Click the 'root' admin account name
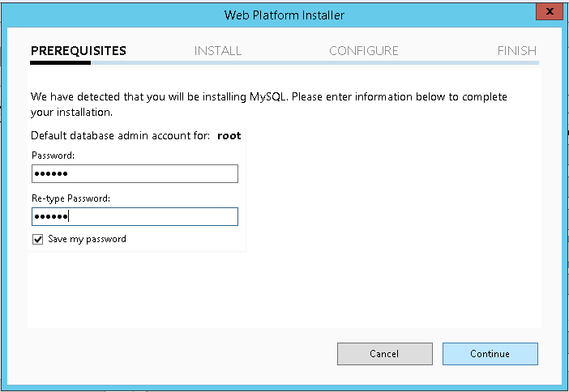The width and height of the screenshot is (569, 392). click(229, 136)
